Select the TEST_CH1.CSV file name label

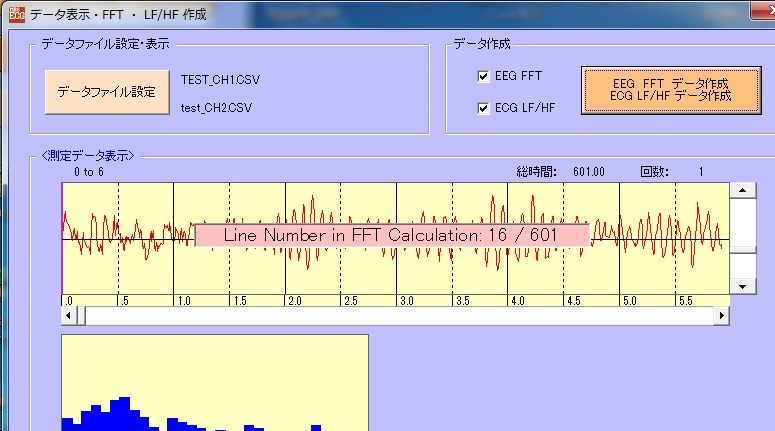pos(220,78)
